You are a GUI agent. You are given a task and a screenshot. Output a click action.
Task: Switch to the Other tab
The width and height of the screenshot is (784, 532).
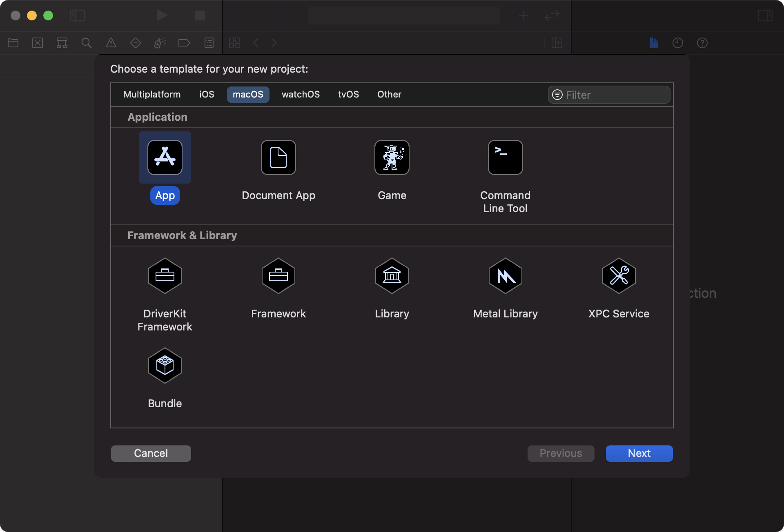[390, 95]
